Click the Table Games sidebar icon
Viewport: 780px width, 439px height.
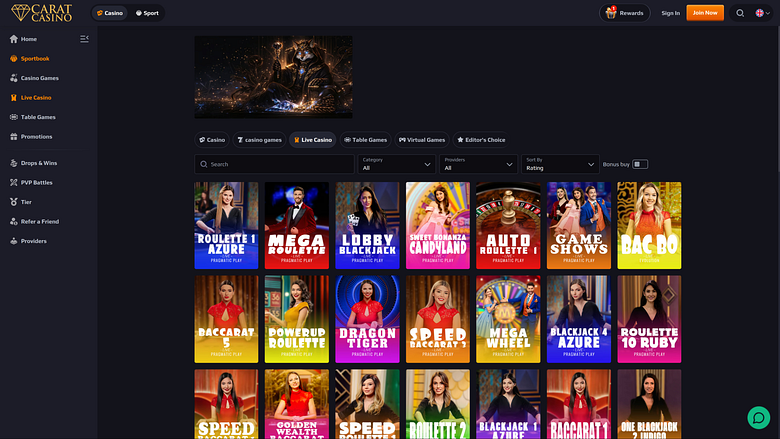click(x=13, y=117)
